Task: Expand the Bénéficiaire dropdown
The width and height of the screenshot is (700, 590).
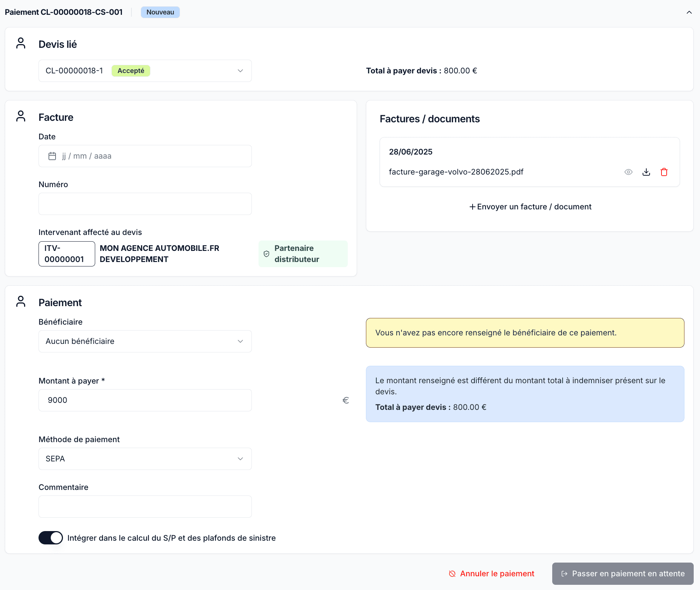Action: tap(145, 341)
